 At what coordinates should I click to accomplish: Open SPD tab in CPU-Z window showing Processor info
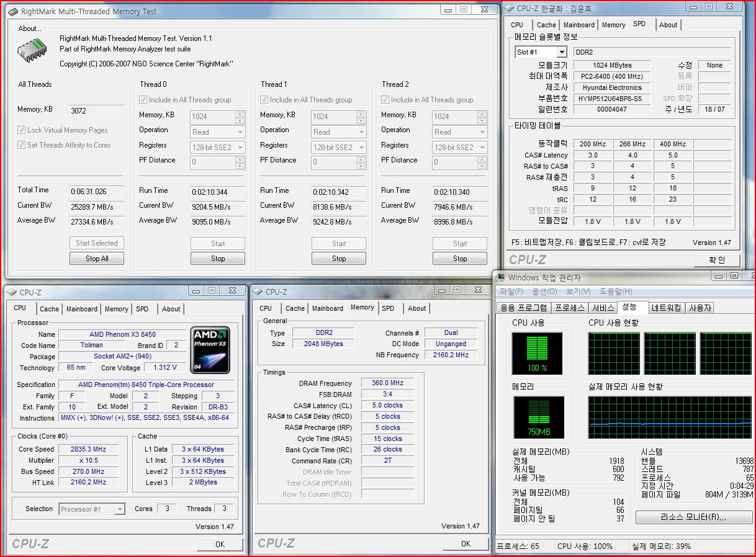142,309
